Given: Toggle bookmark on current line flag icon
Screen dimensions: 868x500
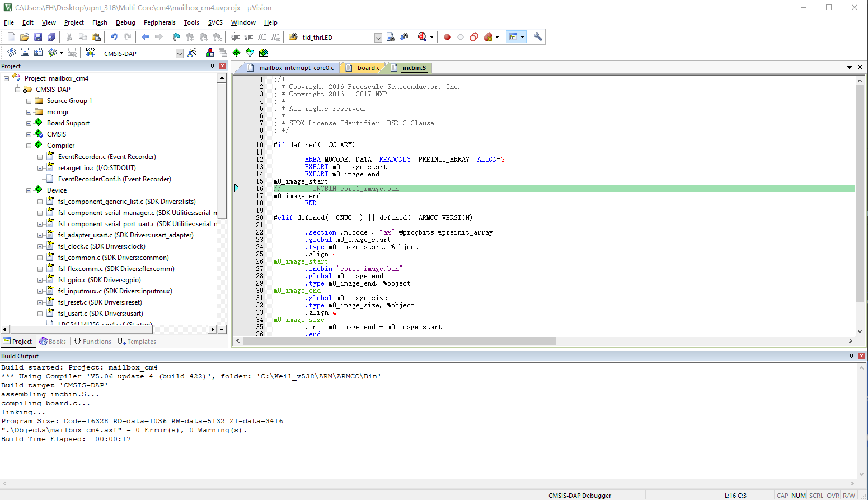Looking at the screenshot, I should coord(176,37).
